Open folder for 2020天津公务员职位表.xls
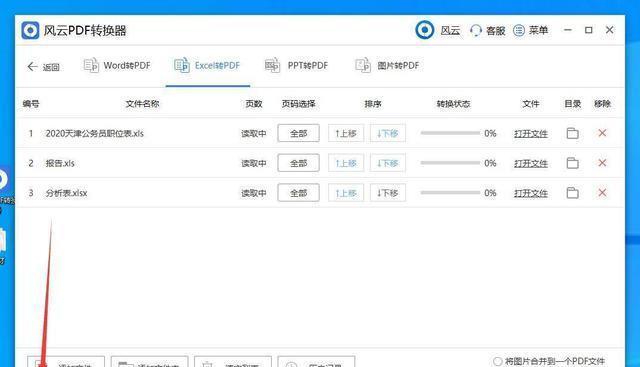640x367 pixels. [x=572, y=133]
